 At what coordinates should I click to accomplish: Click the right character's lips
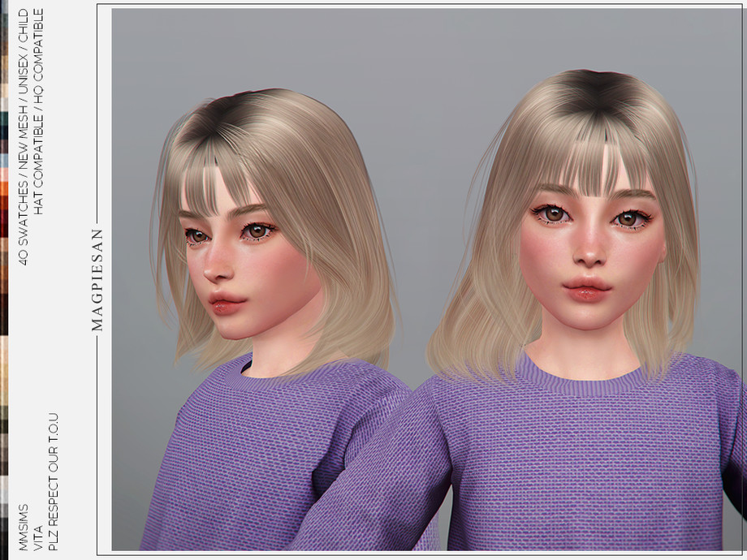(586, 289)
